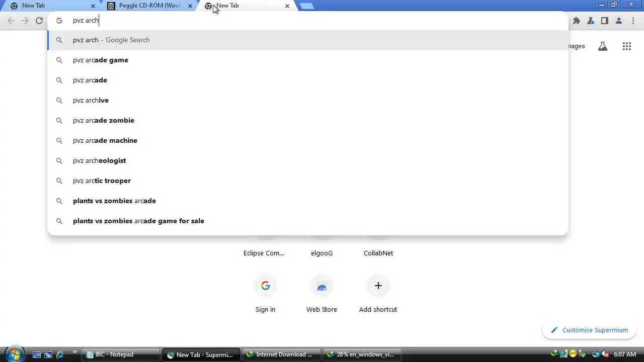
Task: Open Internet Download taskbar button
Action: point(282,354)
